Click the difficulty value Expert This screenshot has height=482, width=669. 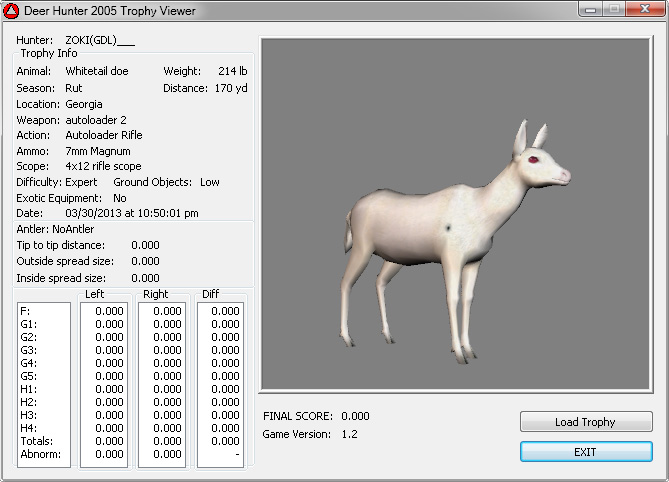pos(81,182)
